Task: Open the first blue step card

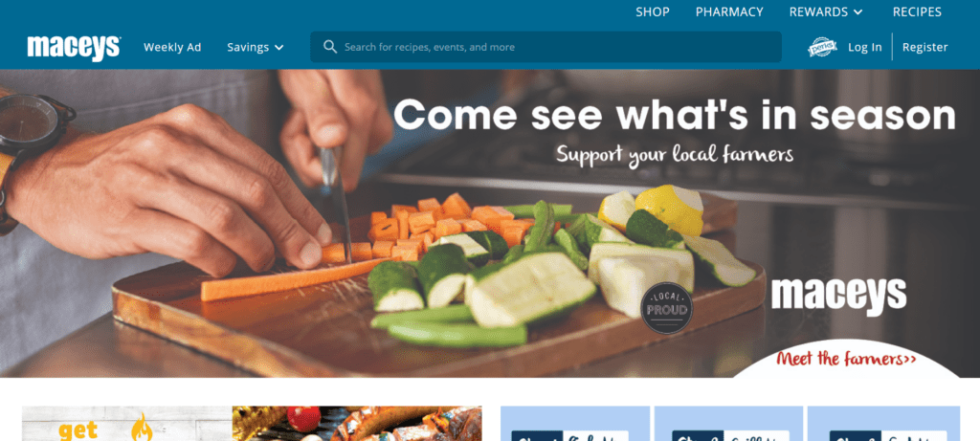Action: [x=574, y=424]
